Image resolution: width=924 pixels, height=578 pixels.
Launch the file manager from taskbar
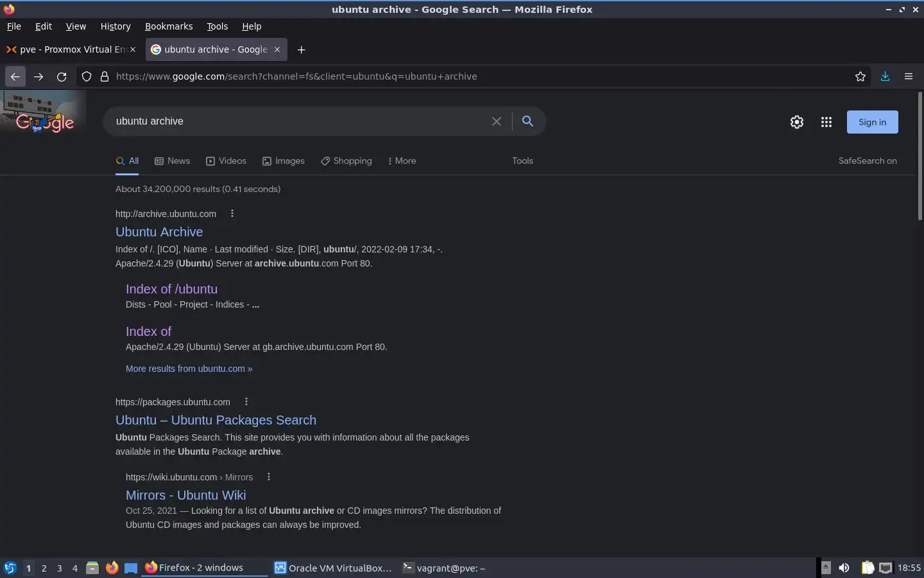coord(92,568)
